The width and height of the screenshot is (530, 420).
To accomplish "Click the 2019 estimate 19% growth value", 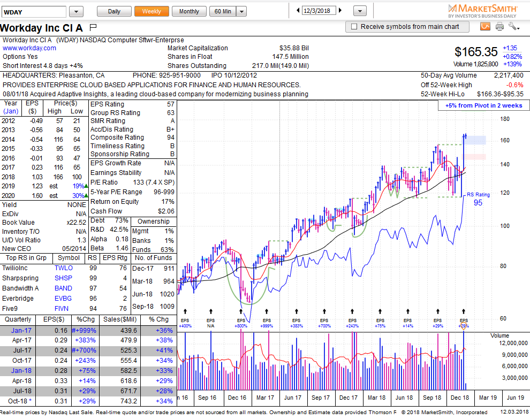I will click(x=78, y=186).
